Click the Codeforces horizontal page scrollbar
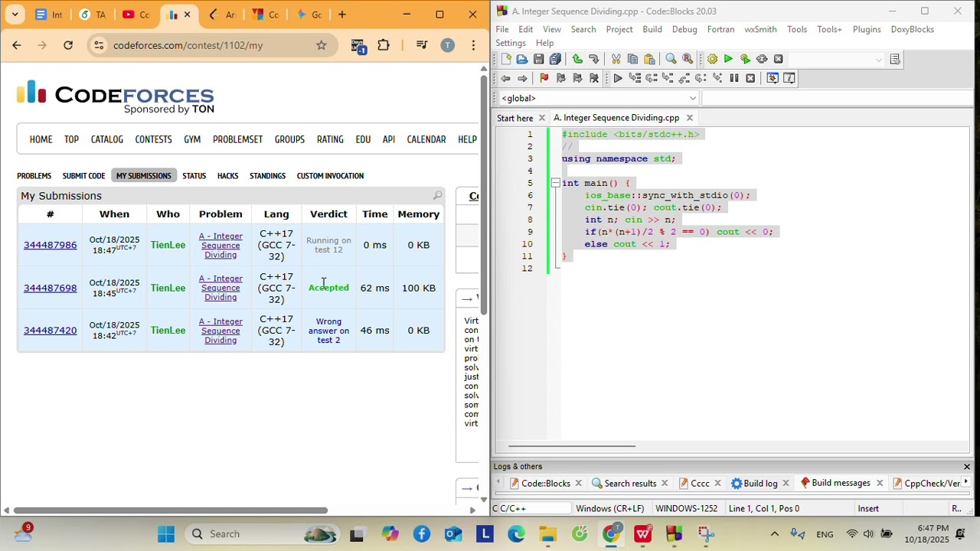The image size is (980, 551). tap(171, 510)
